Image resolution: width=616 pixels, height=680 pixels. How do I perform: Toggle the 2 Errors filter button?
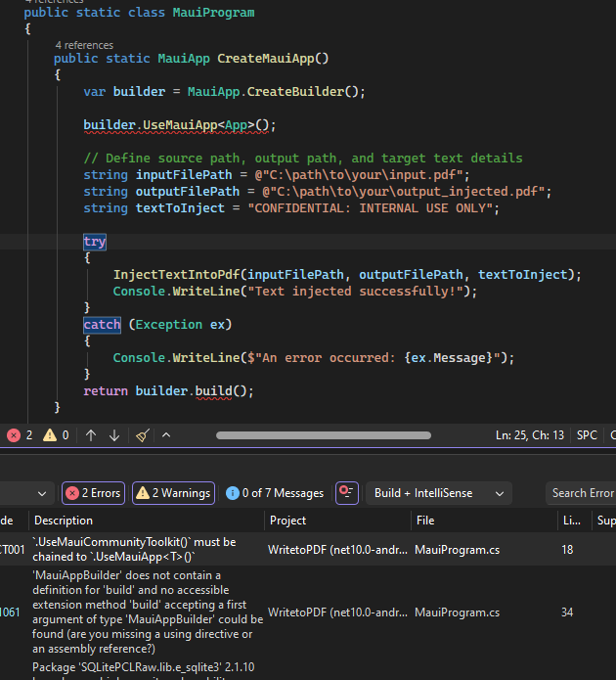point(93,493)
